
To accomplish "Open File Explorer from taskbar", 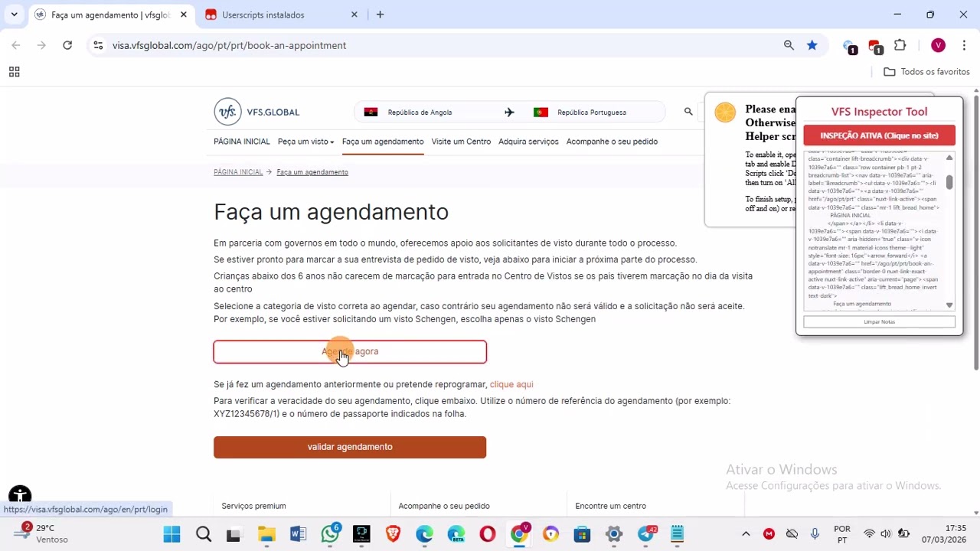I will click(266, 534).
